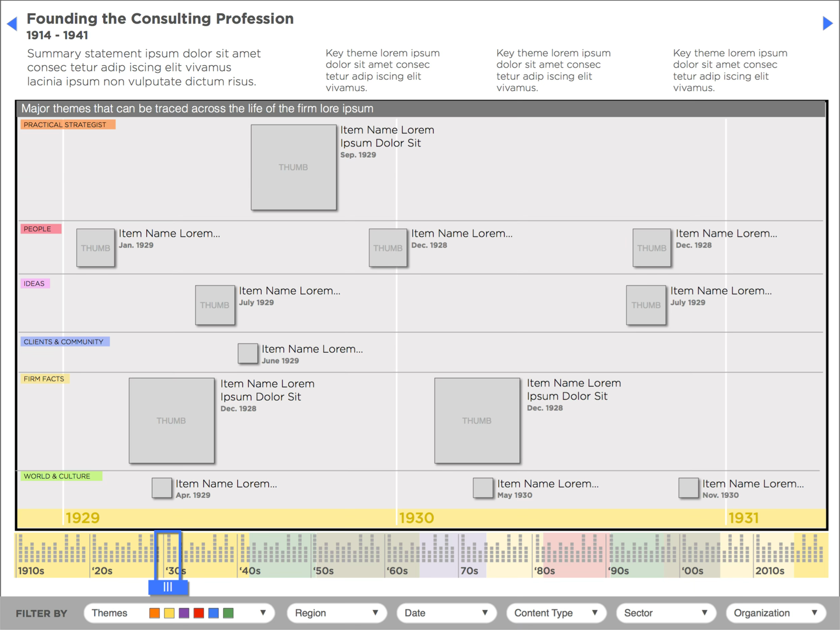The image size is (840, 630).
Task: Jump to the 70s on the decade bar
Action: (469, 571)
